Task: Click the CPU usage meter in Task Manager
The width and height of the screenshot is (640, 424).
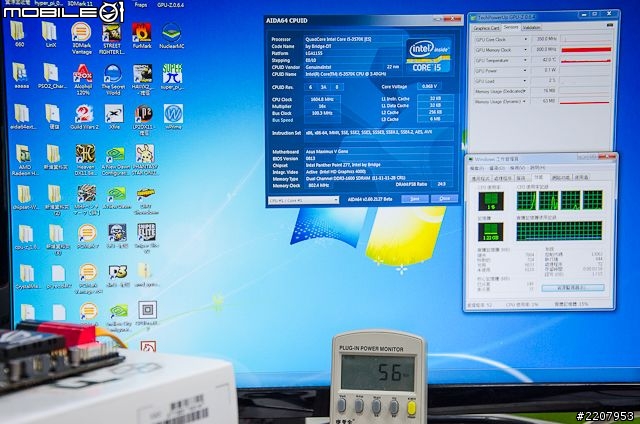Action: 491,201
